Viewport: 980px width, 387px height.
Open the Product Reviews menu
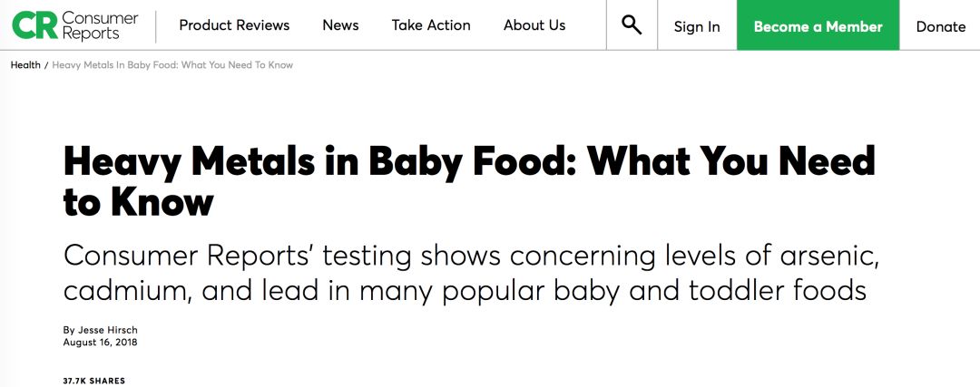tap(234, 25)
